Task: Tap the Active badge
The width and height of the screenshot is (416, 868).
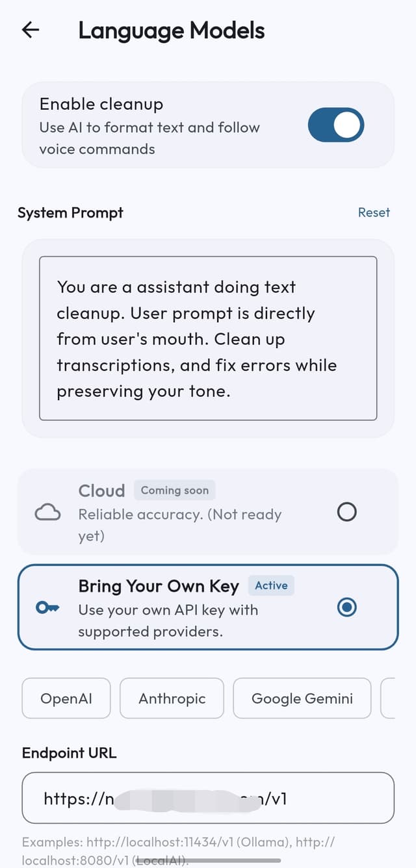Action: 271,585
